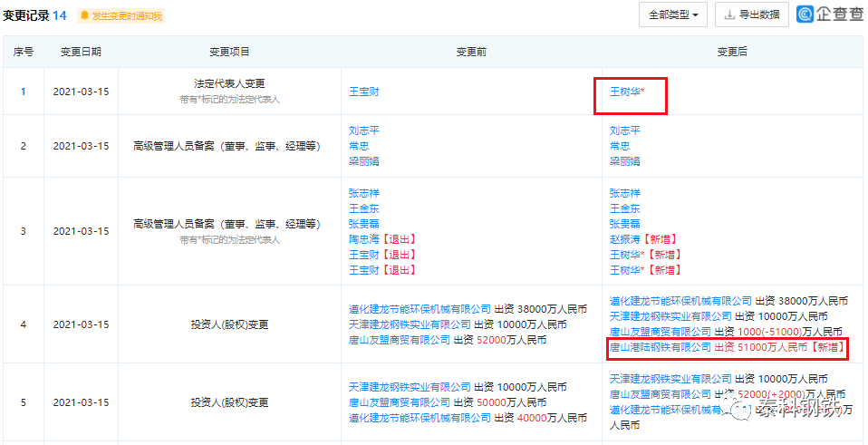868x445 pixels.
Task: Click date 2021-03-15 in row 1
Action: pyautogui.click(x=81, y=92)
